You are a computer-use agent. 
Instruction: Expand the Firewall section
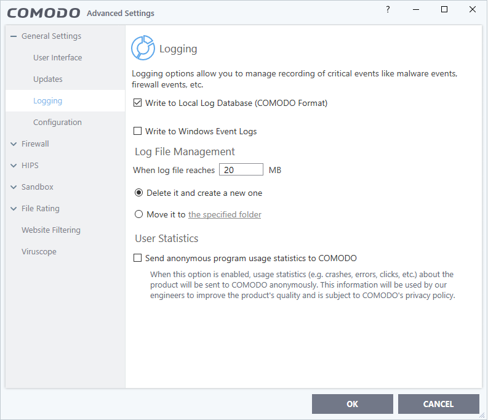point(14,144)
